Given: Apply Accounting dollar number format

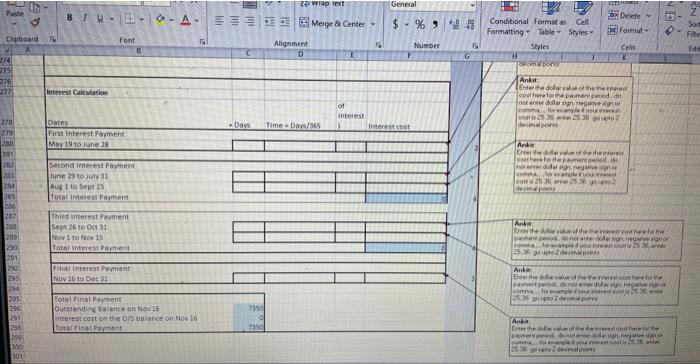Looking at the screenshot, I should click(396, 24).
